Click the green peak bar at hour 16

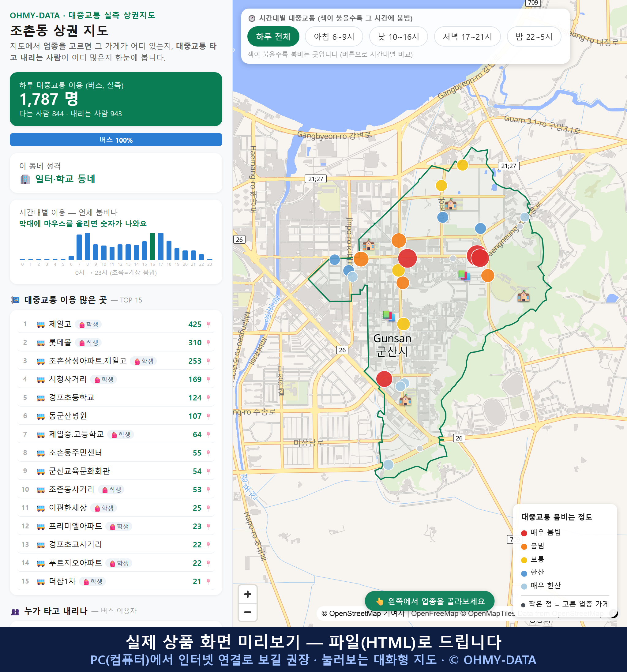(x=152, y=246)
